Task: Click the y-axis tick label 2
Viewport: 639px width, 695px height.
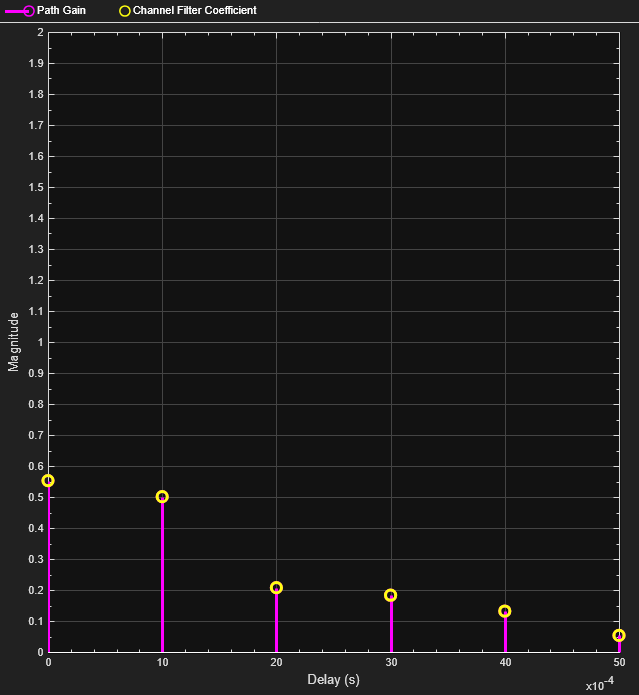Action: coord(41,32)
